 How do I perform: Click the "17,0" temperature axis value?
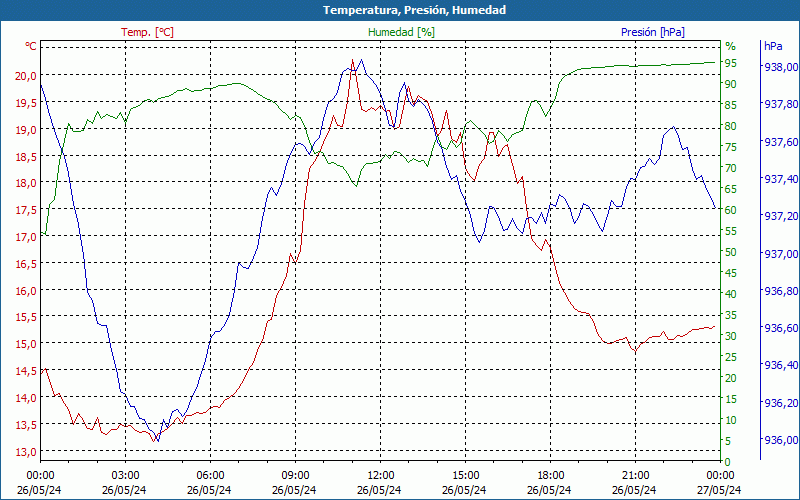(x=26, y=237)
